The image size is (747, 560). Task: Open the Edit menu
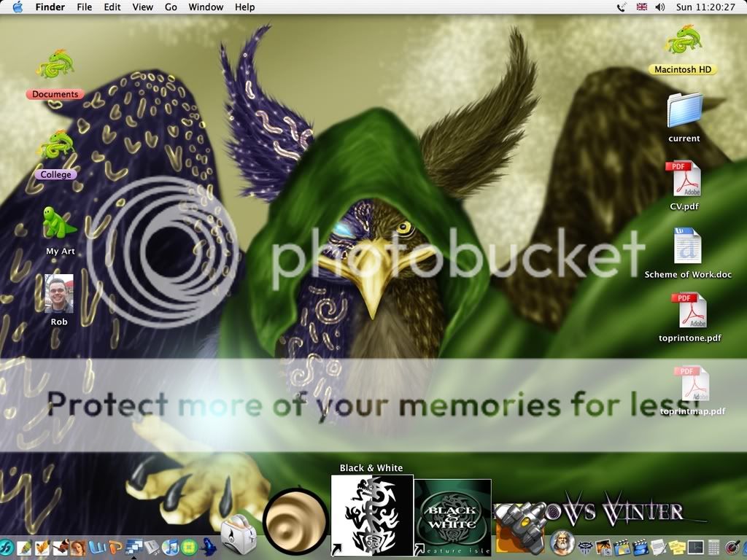coord(112,7)
